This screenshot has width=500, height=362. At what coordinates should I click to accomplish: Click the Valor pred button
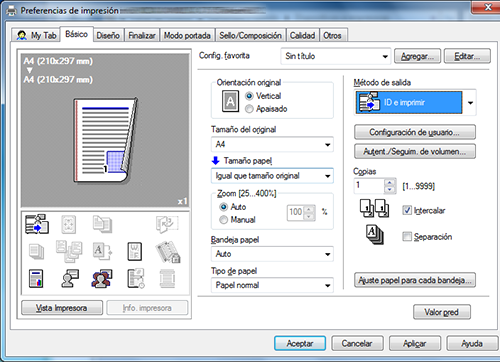tap(442, 312)
